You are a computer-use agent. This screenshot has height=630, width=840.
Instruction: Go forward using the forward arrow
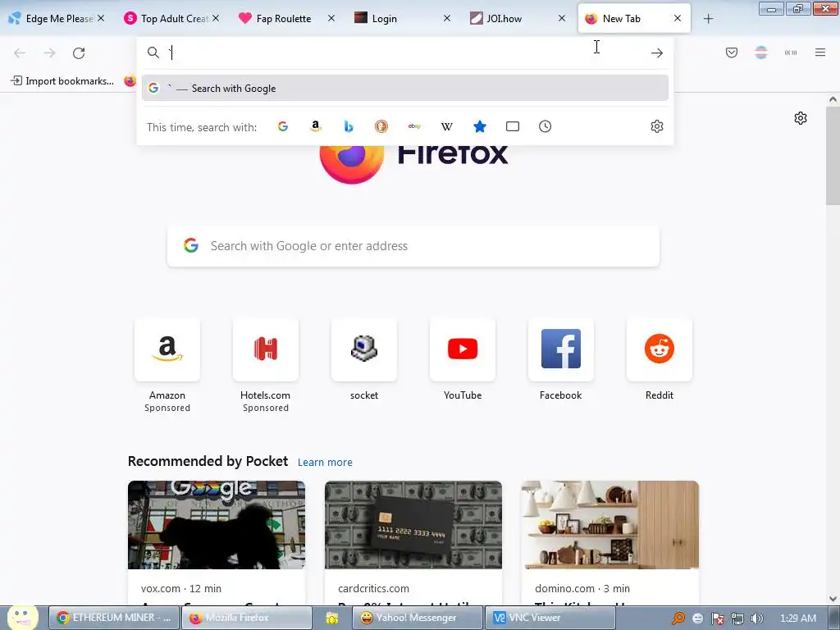tap(49, 53)
